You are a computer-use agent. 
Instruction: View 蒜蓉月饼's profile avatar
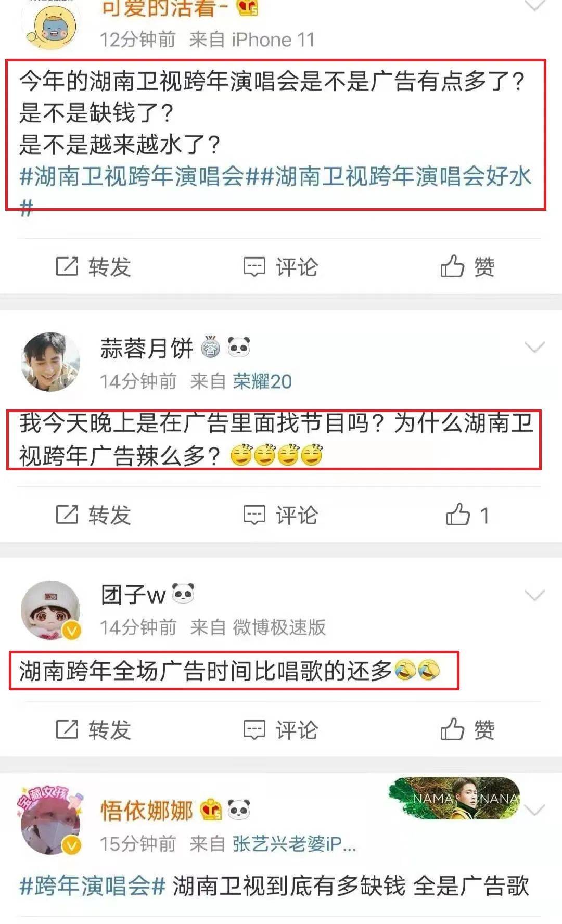click(50, 362)
